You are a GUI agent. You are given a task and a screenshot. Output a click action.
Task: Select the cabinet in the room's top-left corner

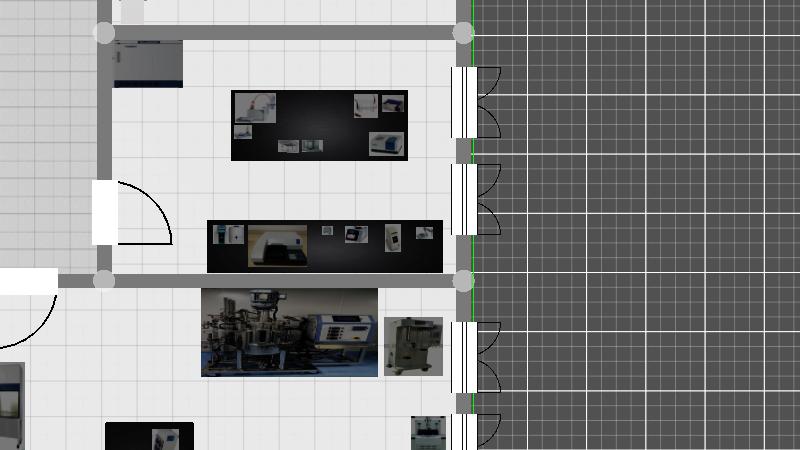(148, 64)
